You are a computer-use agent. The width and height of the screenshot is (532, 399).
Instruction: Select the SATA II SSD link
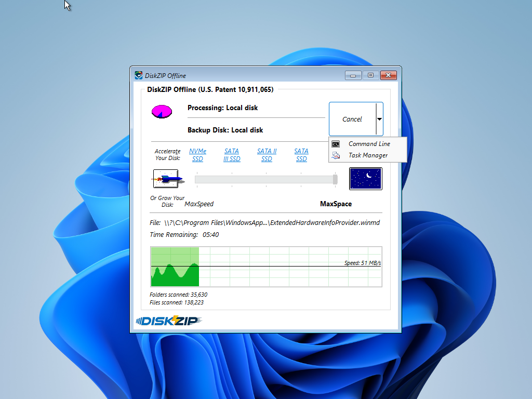pos(267,155)
